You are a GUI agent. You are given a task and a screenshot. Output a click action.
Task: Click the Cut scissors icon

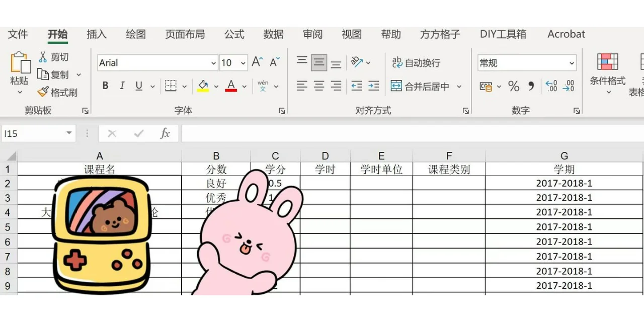43,57
